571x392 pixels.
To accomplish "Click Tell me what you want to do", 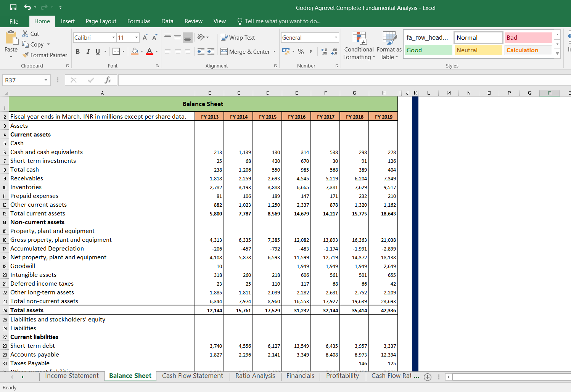I will click(279, 21).
